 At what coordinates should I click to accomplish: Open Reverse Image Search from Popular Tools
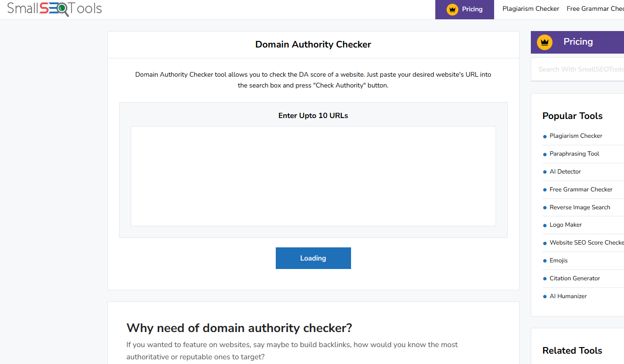[x=580, y=207]
